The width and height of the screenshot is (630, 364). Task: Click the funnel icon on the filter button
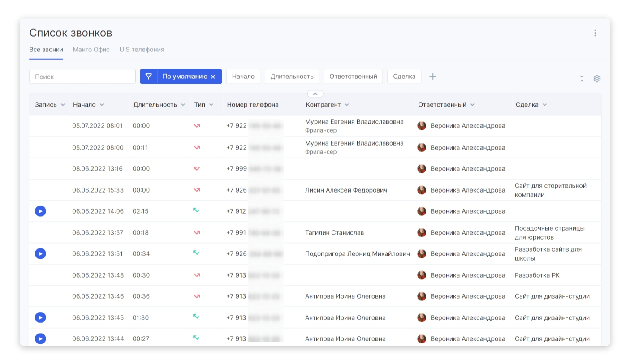[149, 76]
